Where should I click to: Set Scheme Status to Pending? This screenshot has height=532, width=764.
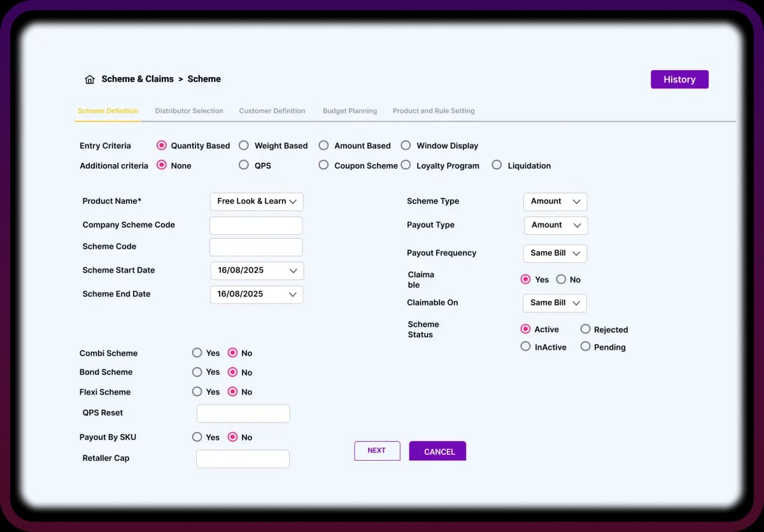pos(585,347)
